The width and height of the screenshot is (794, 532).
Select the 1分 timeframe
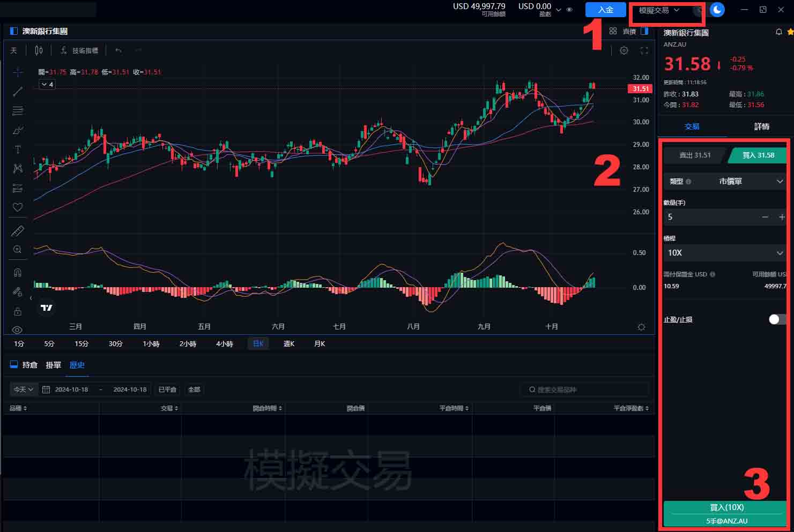(19, 343)
